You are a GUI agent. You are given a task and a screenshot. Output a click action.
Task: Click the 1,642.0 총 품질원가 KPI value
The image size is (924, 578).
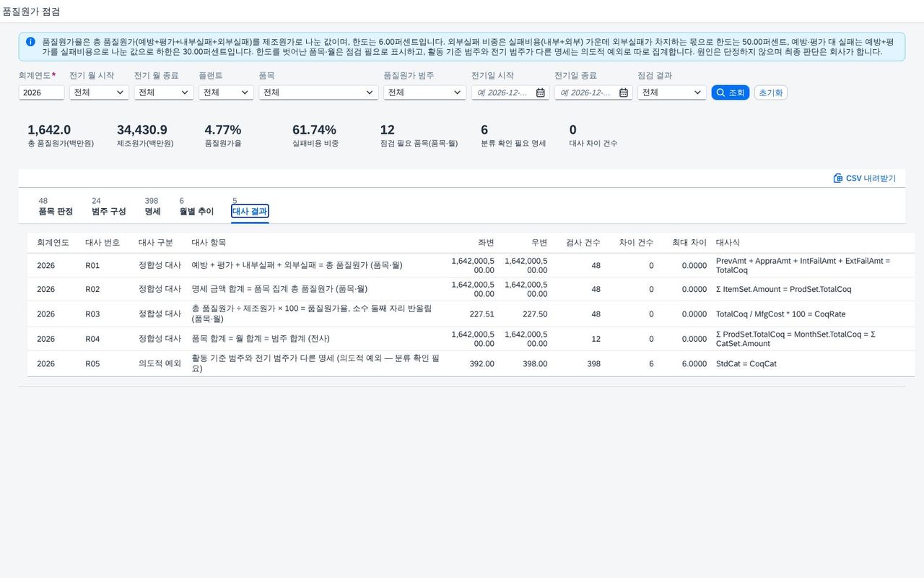(49, 130)
